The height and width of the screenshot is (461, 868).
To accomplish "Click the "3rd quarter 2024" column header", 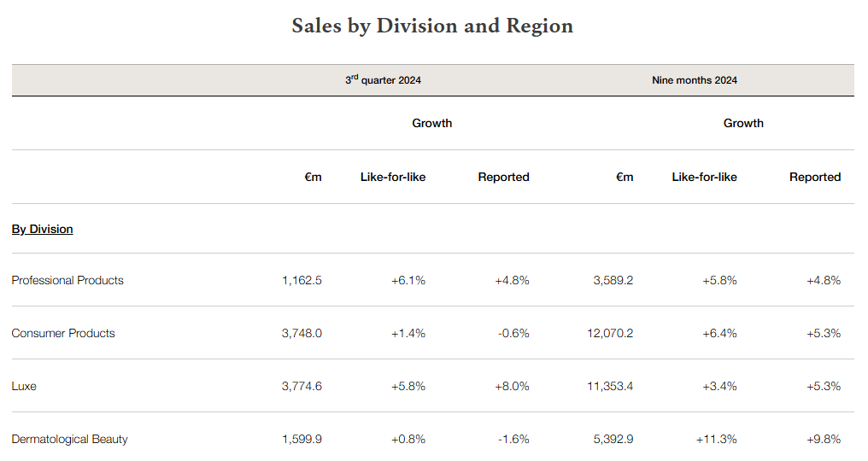I will click(383, 80).
